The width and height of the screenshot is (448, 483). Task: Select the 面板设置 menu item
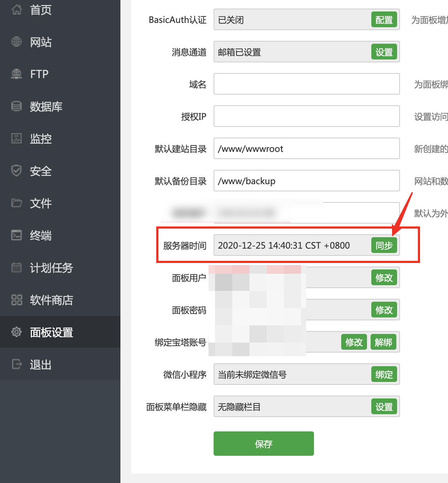(x=60, y=332)
